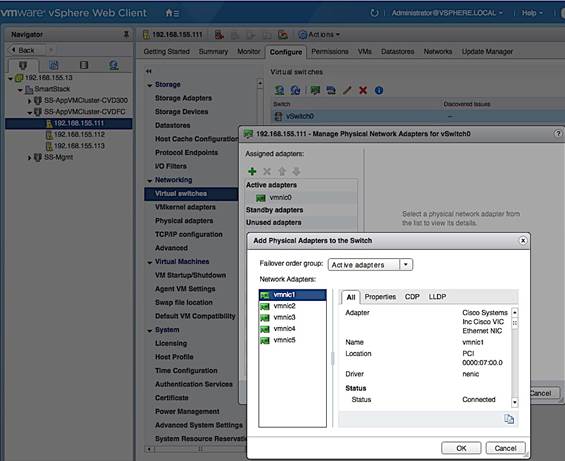Click the pencil edit switch icon
The width and height of the screenshot is (565, 461).
347,90
